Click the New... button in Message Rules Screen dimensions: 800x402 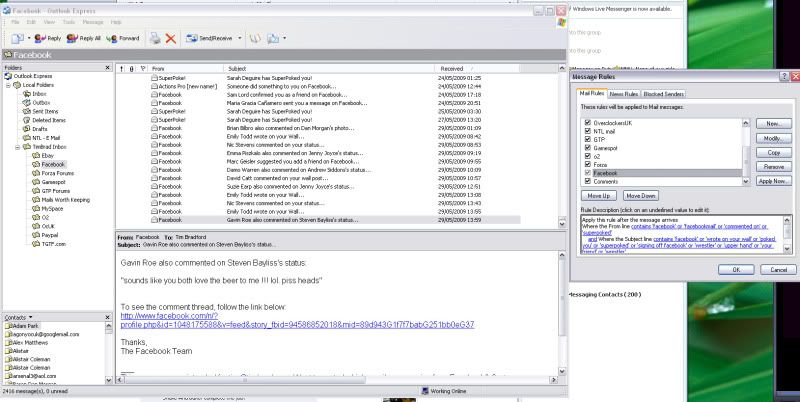(x=773, y=124)
